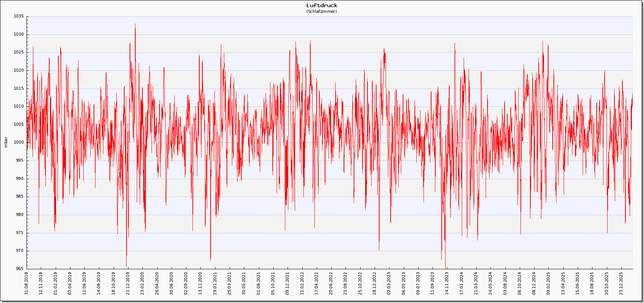Click the 01.02.2019 x-axis date label
Viewport: 644px width, 303px height.
click(56, 283)
